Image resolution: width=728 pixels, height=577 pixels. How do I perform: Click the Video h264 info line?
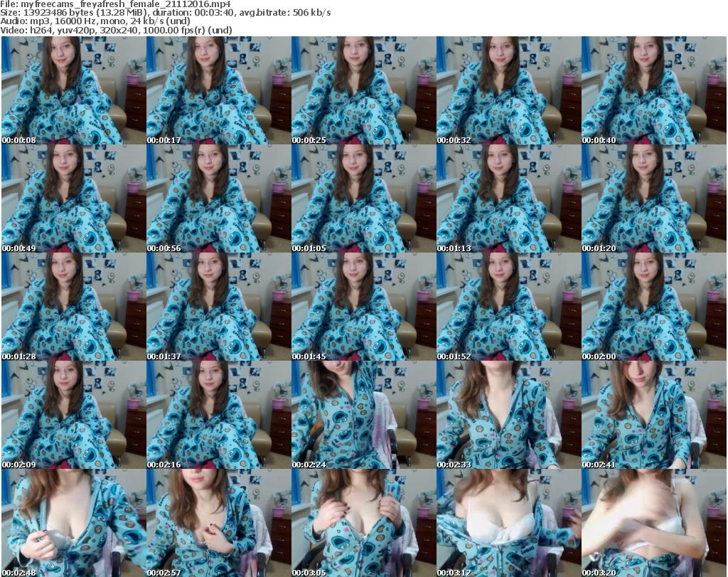[116, 30]
